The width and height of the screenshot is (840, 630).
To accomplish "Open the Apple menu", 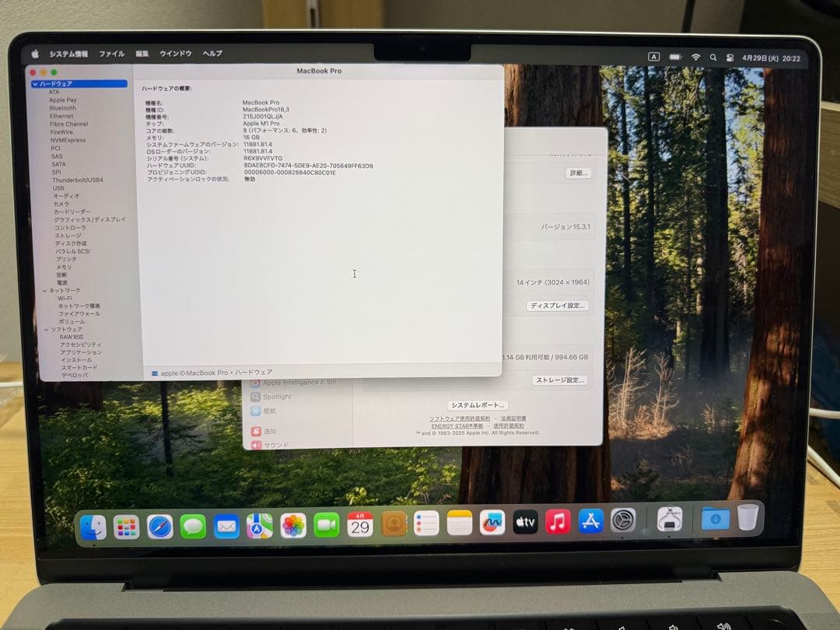I will point(35,54).
